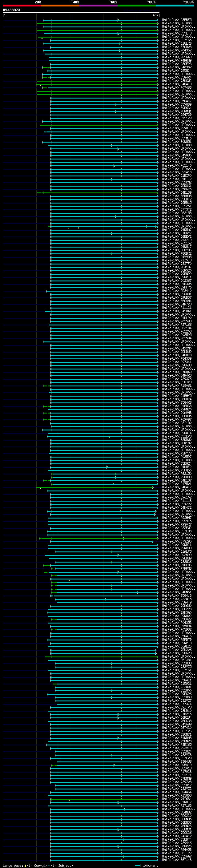Screen dimensions: 197x868
Task: Open hit UniRef100_Q4D139
Action: pyautogui.click(x=177, y=193)
